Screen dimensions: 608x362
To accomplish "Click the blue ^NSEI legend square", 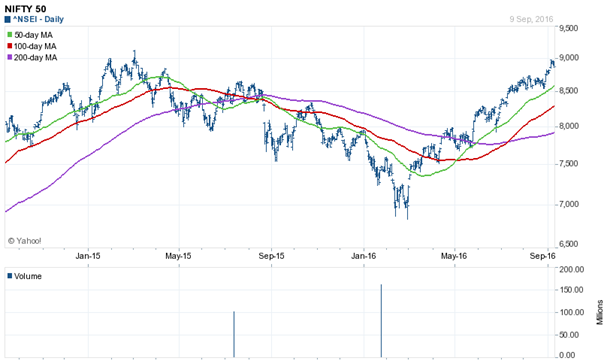I will point(7,19).
